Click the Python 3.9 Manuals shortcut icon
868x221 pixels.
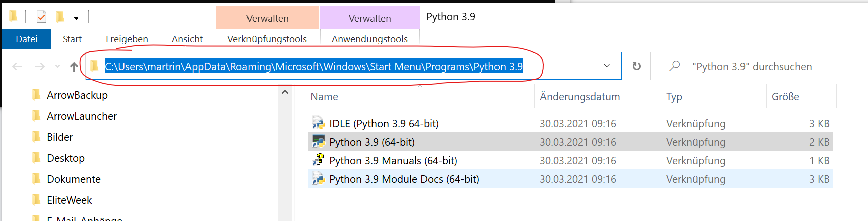(x=318, y=160)
